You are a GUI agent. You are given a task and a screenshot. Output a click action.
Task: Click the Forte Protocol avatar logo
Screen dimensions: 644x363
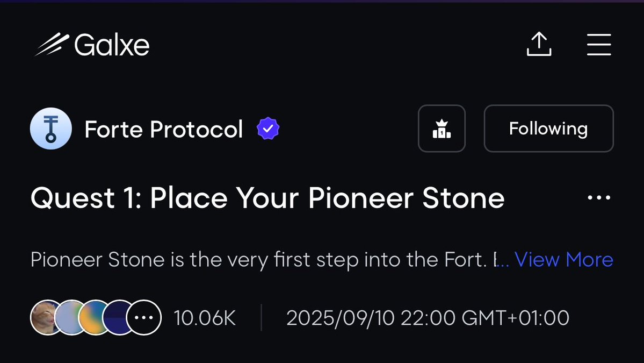pos(51,129)
